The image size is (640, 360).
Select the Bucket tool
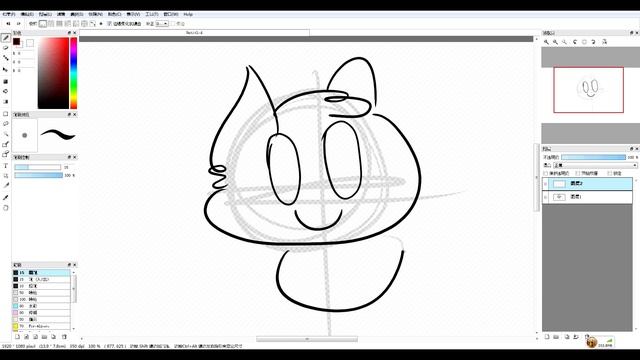[x=6, y=91]
